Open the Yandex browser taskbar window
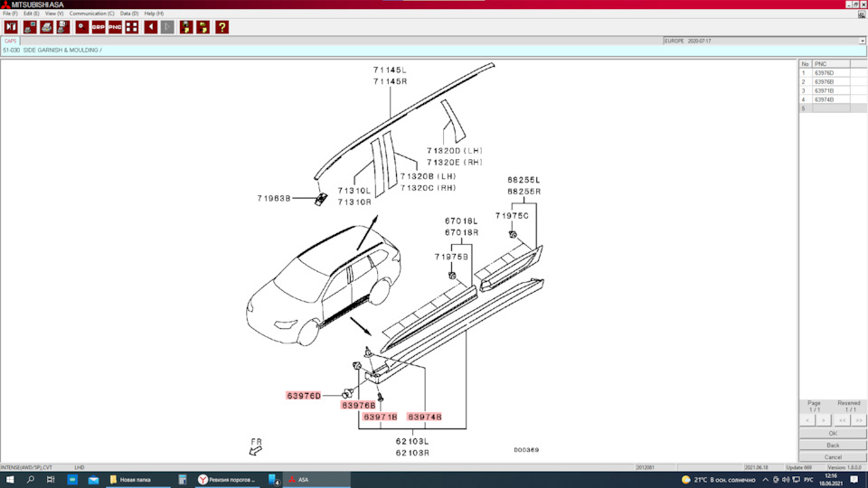This screenshot has height=488, width=868. click(x=228, y=480)
